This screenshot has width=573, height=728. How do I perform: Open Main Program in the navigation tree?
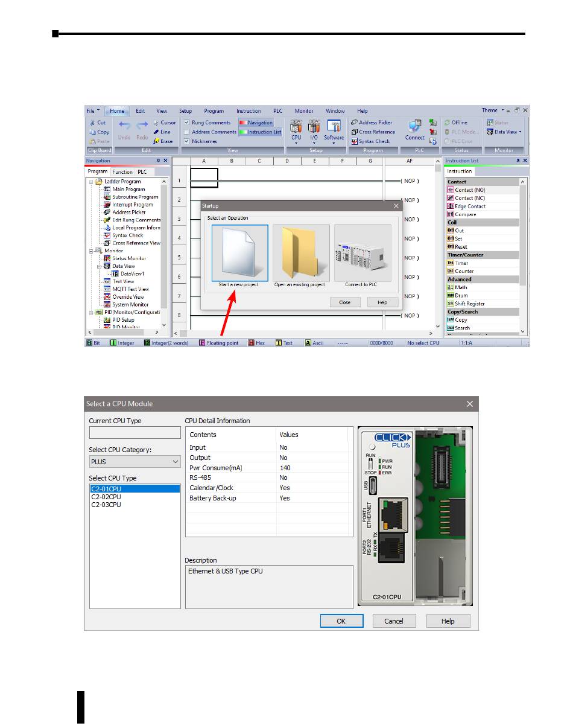[124, 189]
